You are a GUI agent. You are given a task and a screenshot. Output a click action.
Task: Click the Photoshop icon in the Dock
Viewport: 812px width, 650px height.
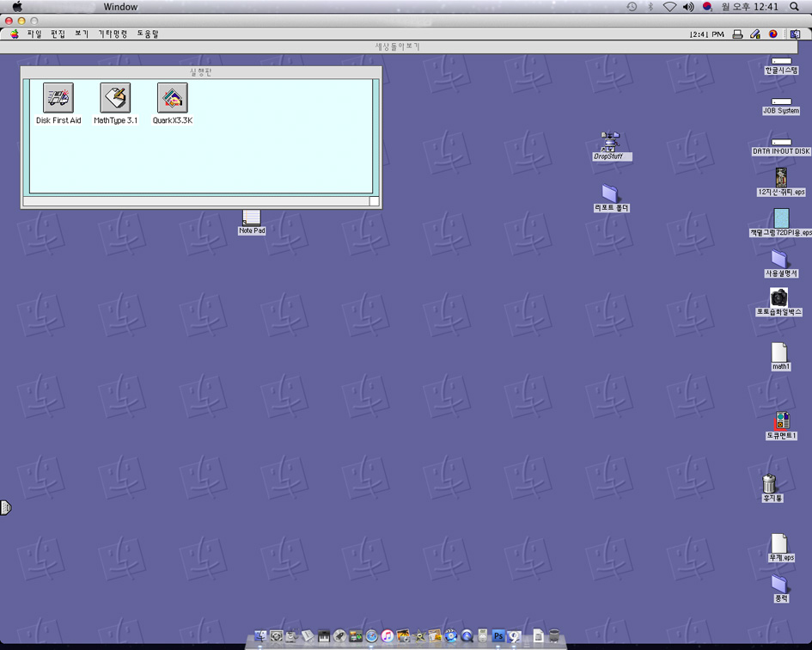coord(498,636)
